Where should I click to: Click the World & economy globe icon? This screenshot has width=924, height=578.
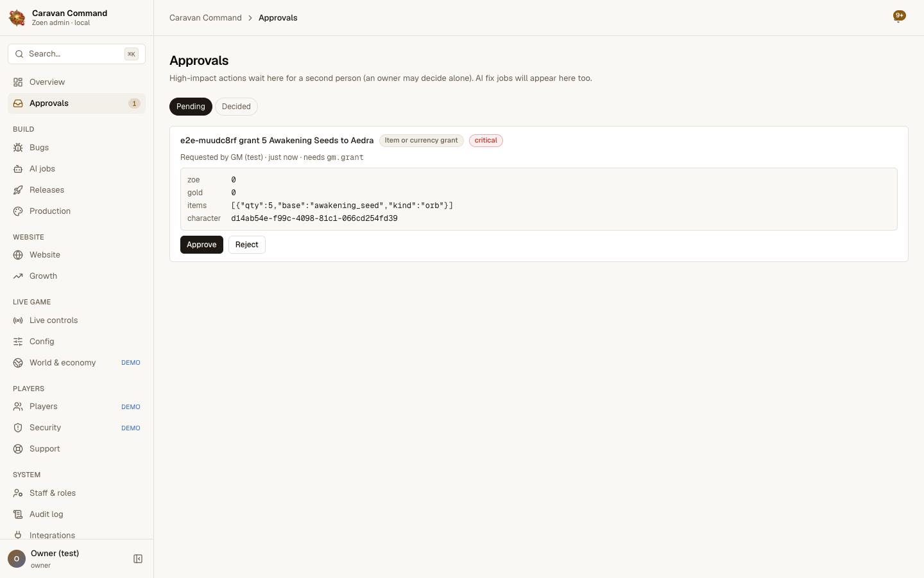coord(18,363)
